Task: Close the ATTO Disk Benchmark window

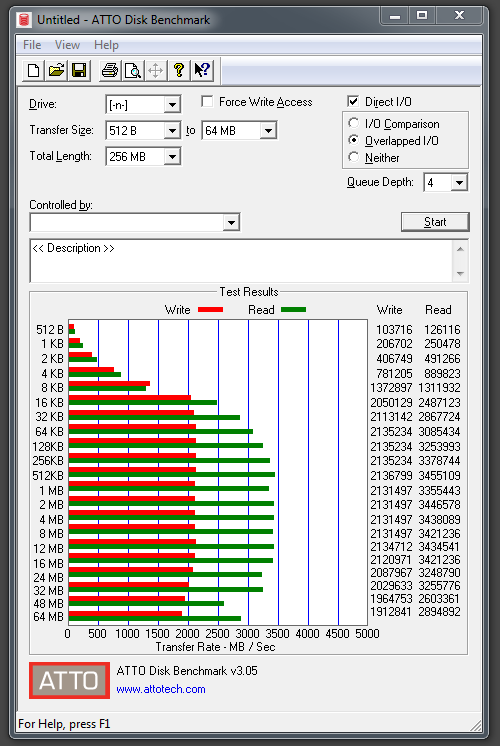Action: [x=459, y=16]
